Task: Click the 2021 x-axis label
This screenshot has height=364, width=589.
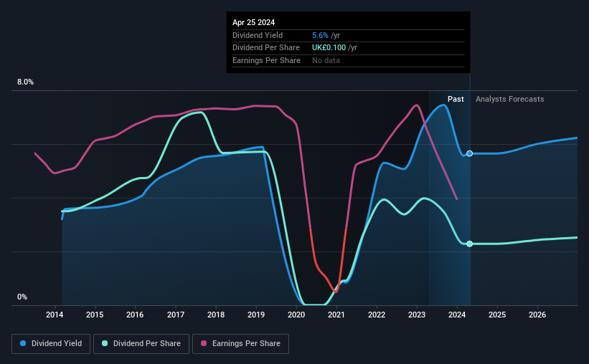Action: (336, 315)
